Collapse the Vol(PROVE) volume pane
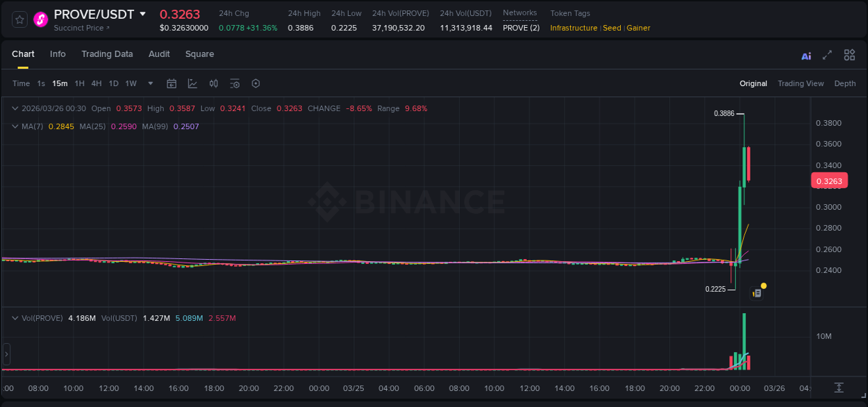868x407 pixels. tap(15, 317)
